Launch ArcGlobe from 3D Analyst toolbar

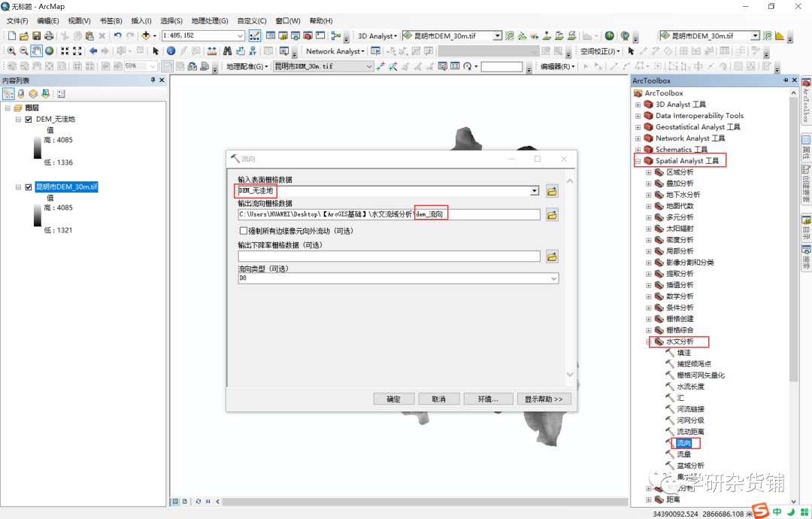(x=625, y=36)
